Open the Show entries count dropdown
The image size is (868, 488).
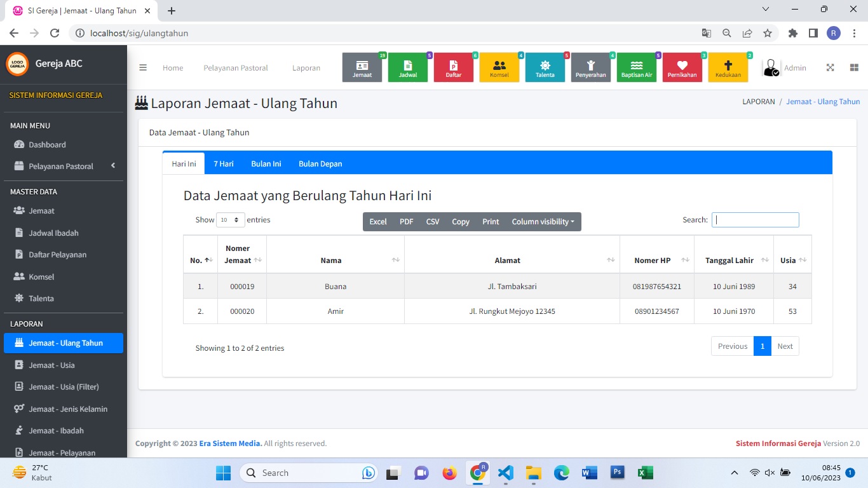click(x=230, y=220)
